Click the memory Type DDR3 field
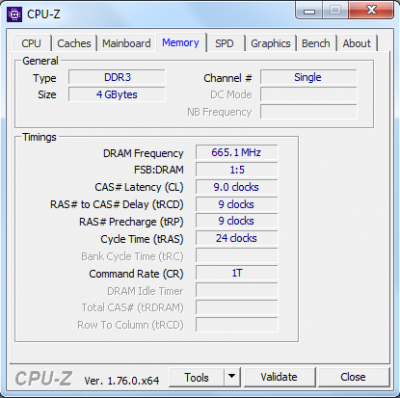The height and width of the screenshot is (398, 400). [x=117, y=77]
